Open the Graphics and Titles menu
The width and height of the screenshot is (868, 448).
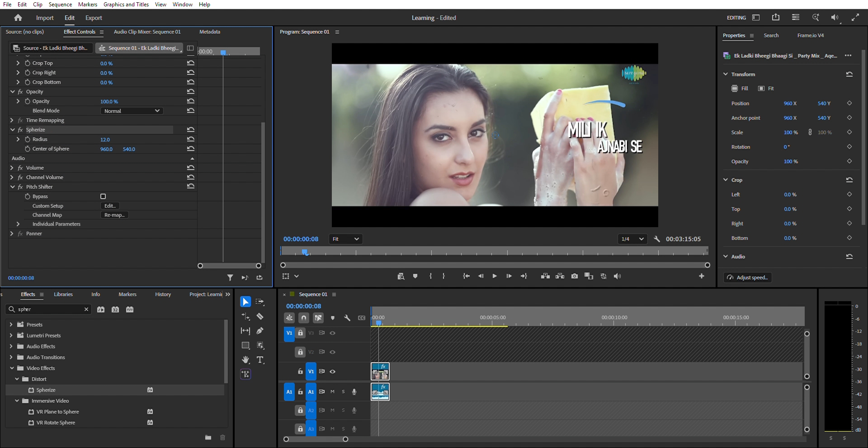tap(126, 5)
